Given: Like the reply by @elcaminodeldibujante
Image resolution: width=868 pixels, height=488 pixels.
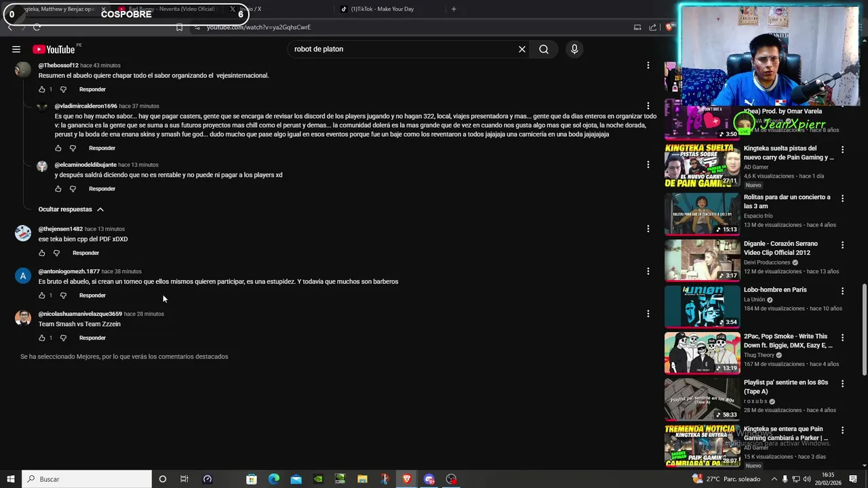Looking at the screenshot, I should coord(58,188).
